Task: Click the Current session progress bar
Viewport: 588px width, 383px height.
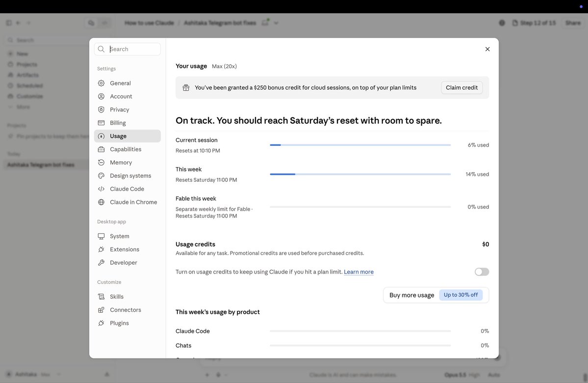Action: (360, 145)
